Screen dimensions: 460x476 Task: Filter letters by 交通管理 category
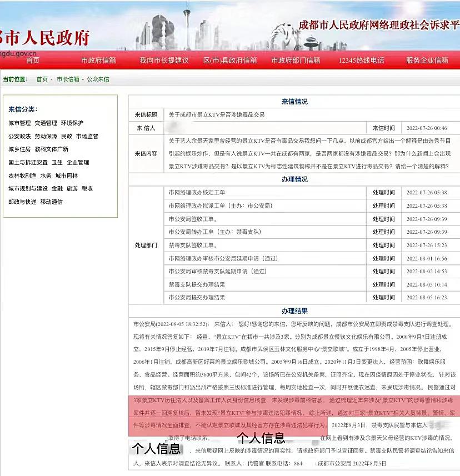click(x=46, y=123)
